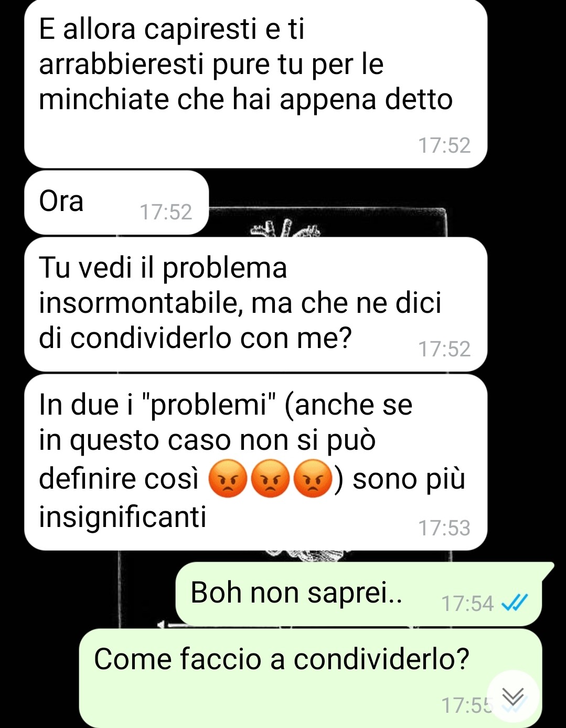
Task: Tap the 17:52 timestamp on the 'condividerlo con me?' message
Action: pos(444,349)
